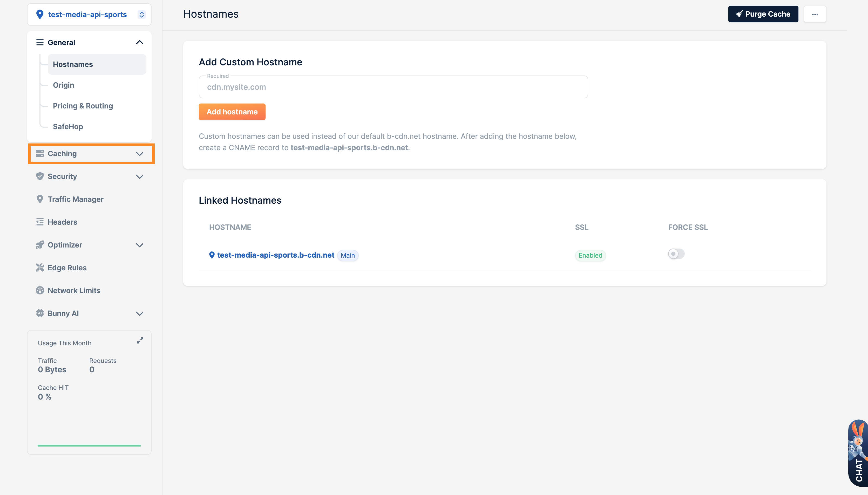The height and width of the screenshot is (495, 868).
Task: Click the pull zone location pin icon
Action: [x=40, y=14]
